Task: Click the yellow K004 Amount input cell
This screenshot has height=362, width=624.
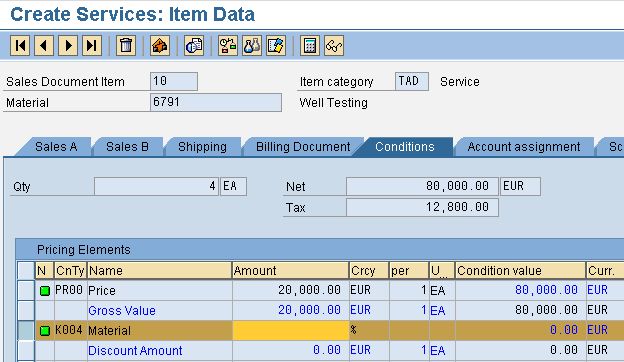Action: (x=291, y=331)
